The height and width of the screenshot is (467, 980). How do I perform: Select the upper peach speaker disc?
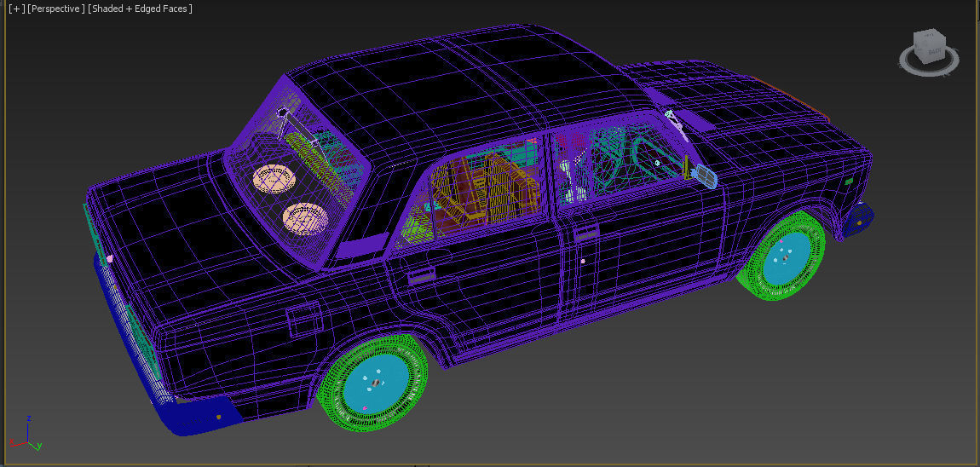tap(274, 179)
